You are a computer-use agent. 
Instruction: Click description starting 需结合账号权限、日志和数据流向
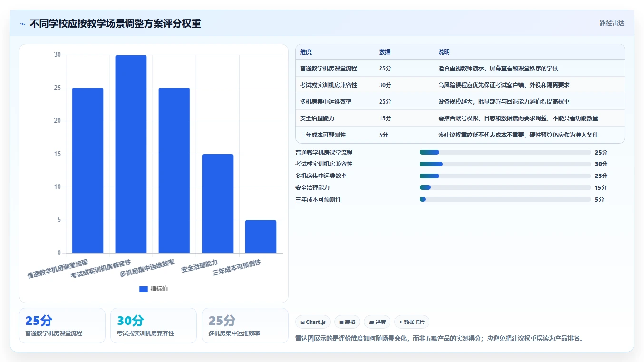click(x=518, y=118)
